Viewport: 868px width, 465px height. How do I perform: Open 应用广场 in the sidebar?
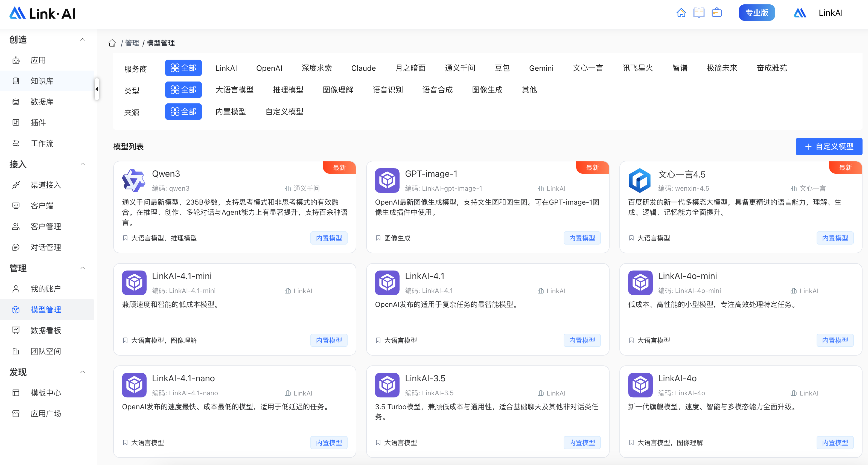point(47,414)
